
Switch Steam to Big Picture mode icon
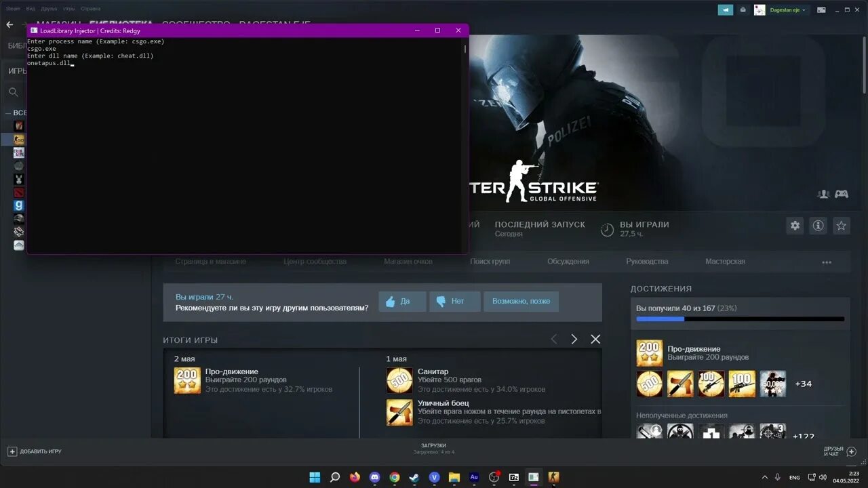click(x=821, y=10)
